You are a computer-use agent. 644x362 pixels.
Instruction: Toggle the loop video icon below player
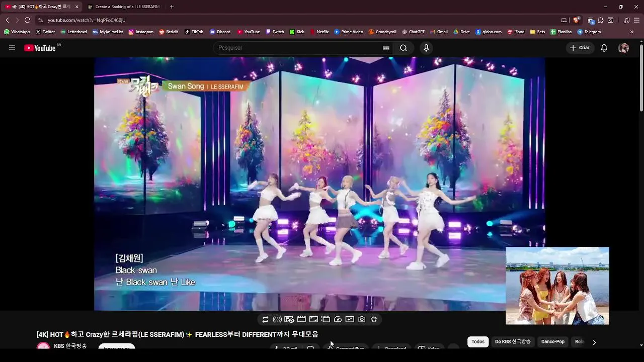tap(265, 319)
